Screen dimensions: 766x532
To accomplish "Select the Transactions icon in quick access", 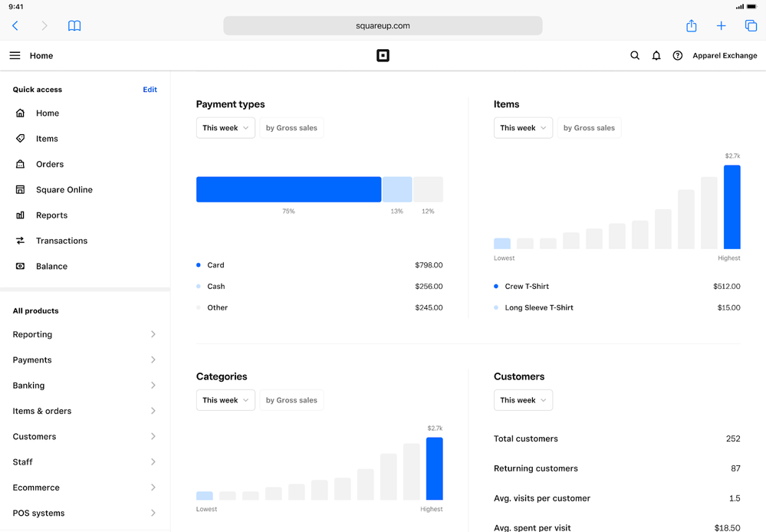I will (x=21, y=241).
